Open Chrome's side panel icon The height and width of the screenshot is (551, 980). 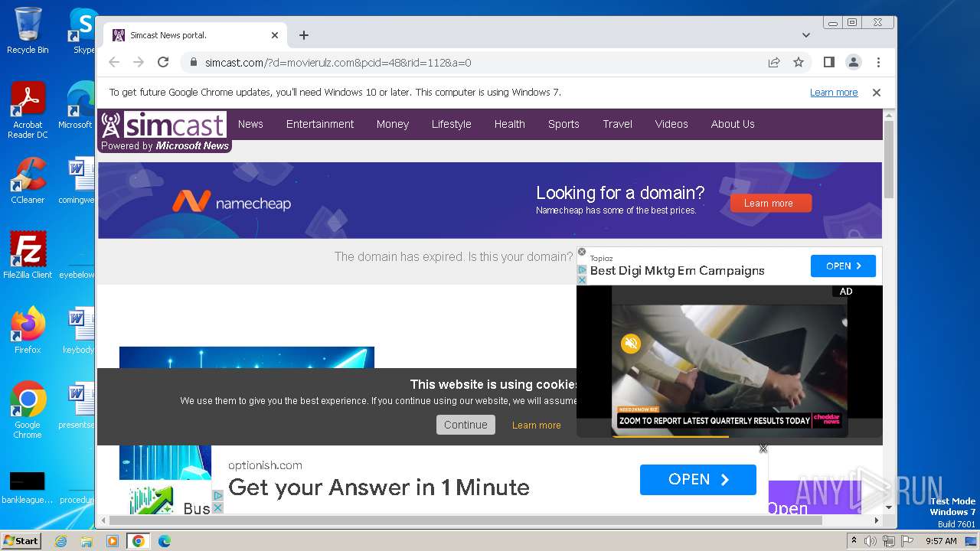(828, 63)
